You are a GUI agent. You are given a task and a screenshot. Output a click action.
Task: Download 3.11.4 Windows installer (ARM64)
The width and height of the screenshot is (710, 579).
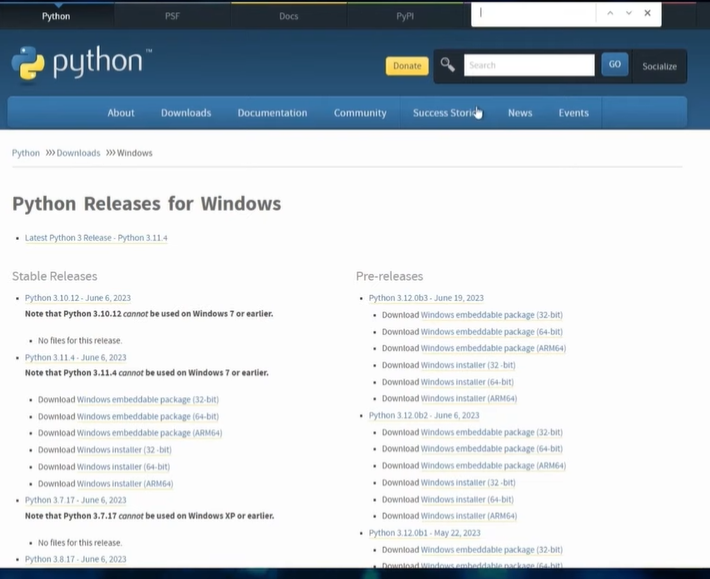click(125, 483)
